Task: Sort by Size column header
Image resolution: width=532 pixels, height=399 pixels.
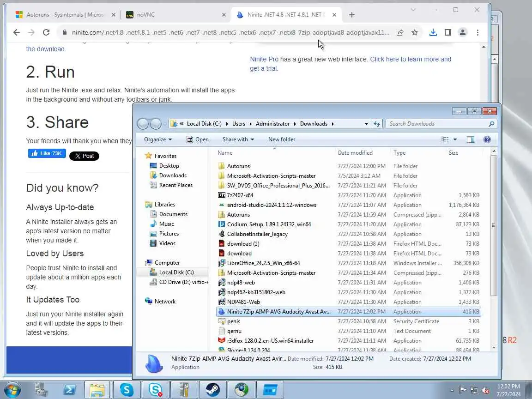Action: click(453, 153)
